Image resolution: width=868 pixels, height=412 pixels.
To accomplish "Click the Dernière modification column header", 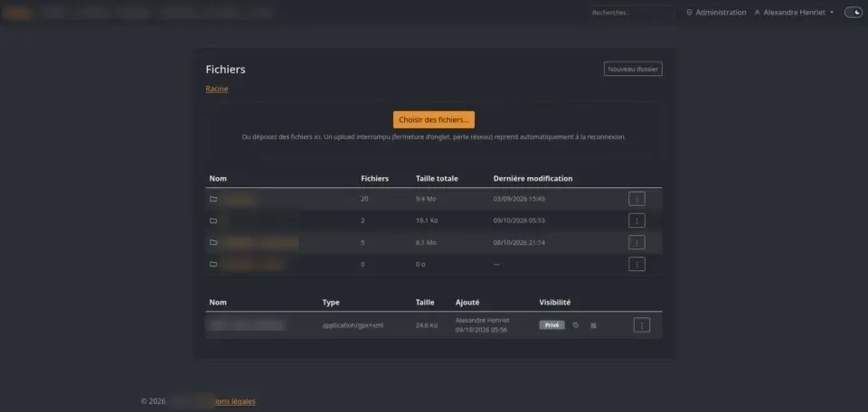I will pyautogui.click(x=533, y=179).
